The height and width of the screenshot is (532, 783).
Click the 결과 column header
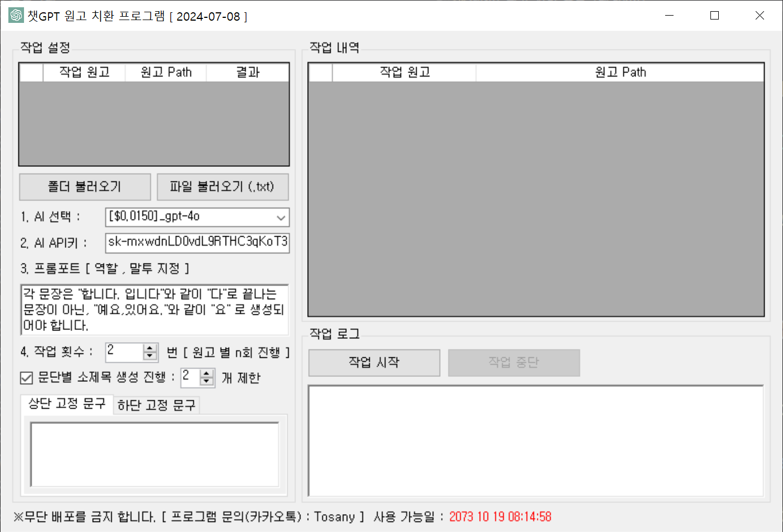coord(248,73)
